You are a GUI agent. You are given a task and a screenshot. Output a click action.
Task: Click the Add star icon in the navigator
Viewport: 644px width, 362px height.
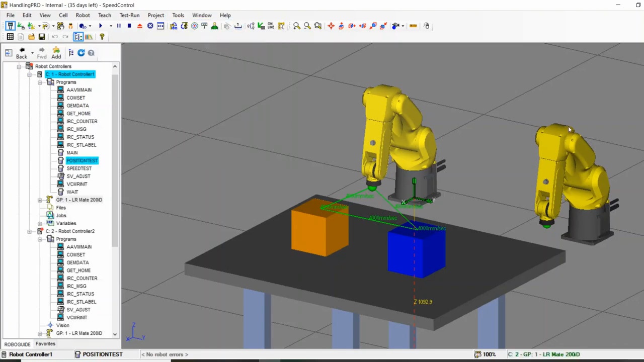pos(56,52)
